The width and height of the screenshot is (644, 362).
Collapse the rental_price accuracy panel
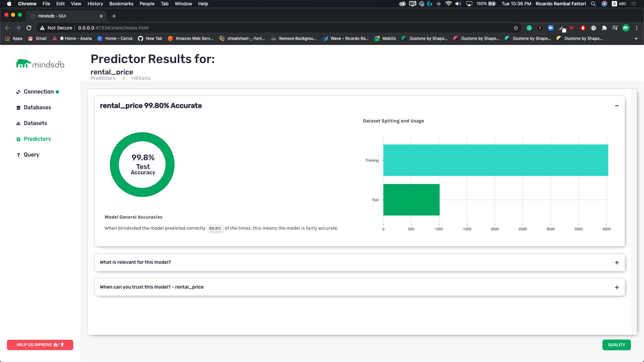(x=616, y=106)
